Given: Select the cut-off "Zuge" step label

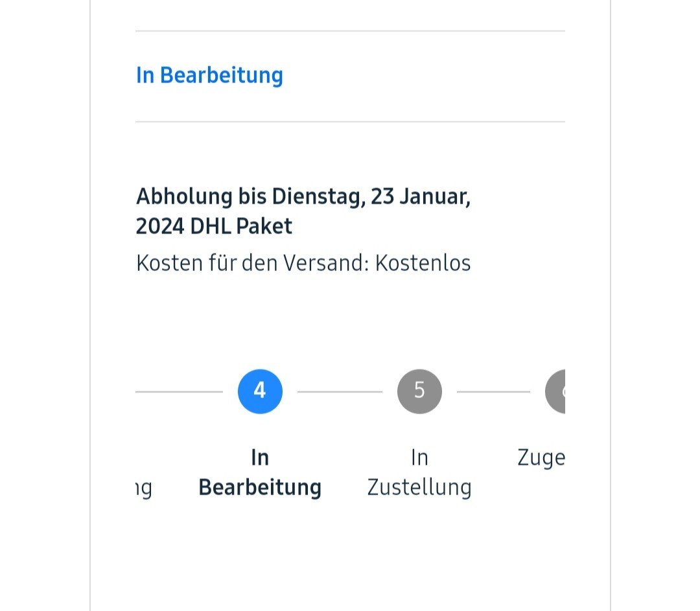Looking at the screenshot, I should [x=541, y=458].
